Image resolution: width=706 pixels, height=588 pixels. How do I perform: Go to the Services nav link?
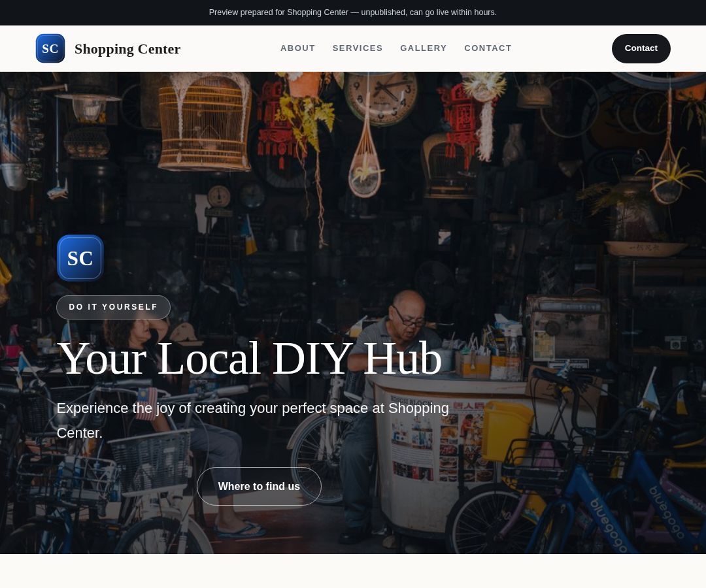click(x=358, y=48)
